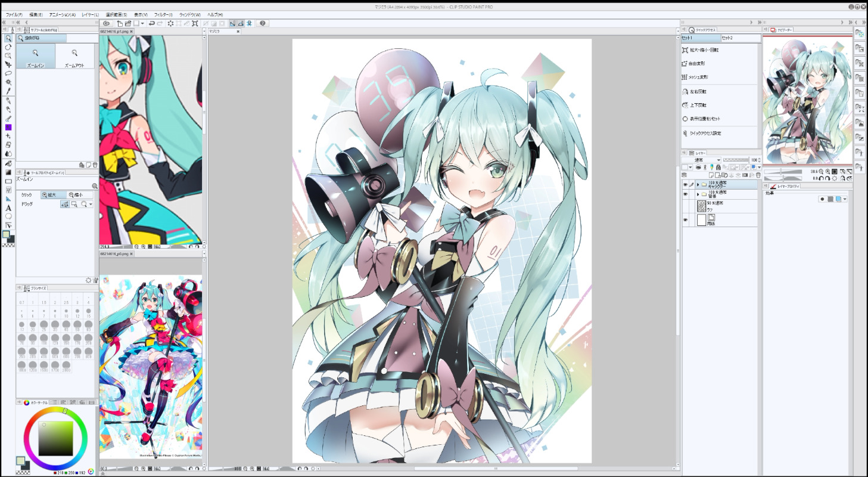Expand the キャラクター folder triangle

click(698, 184)
